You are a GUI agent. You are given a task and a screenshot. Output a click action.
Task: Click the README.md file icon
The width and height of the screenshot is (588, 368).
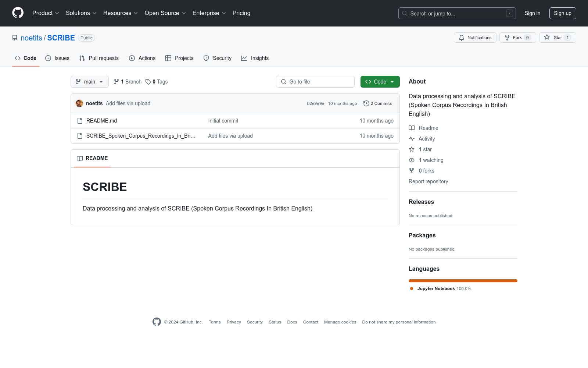(80, 121)
